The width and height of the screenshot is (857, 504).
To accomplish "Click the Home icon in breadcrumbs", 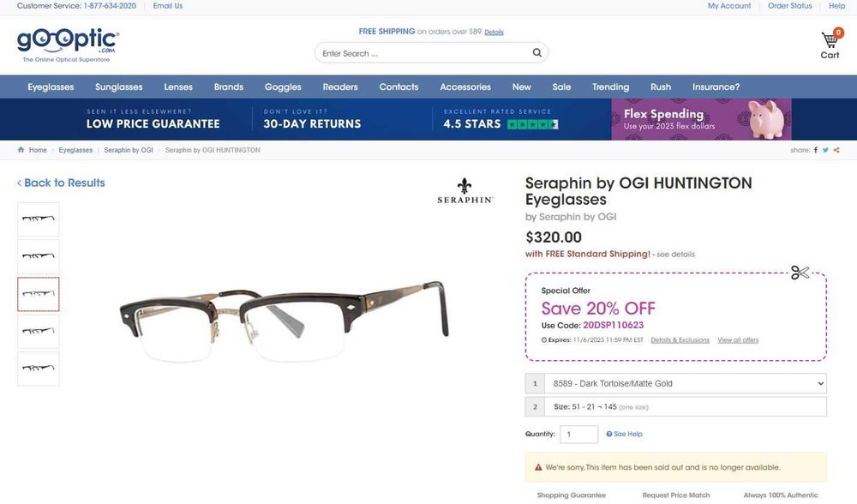I will click(21, 150).
